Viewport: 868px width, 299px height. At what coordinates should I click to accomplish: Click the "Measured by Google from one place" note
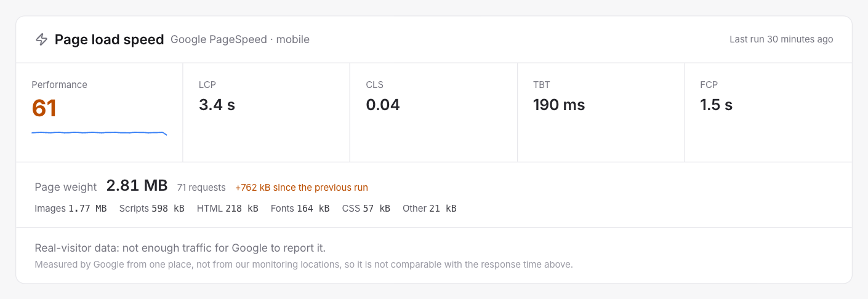point(304,265)
